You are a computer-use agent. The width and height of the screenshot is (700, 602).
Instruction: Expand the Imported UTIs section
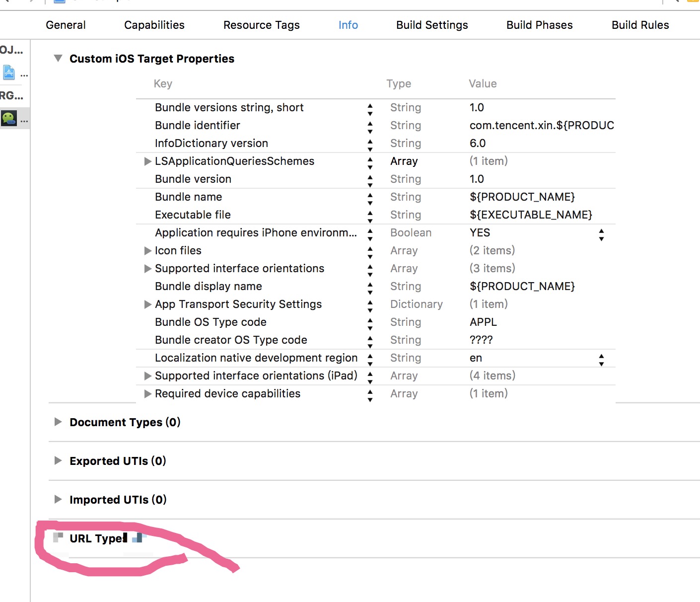pyautogui.click(x=58, y=499)
